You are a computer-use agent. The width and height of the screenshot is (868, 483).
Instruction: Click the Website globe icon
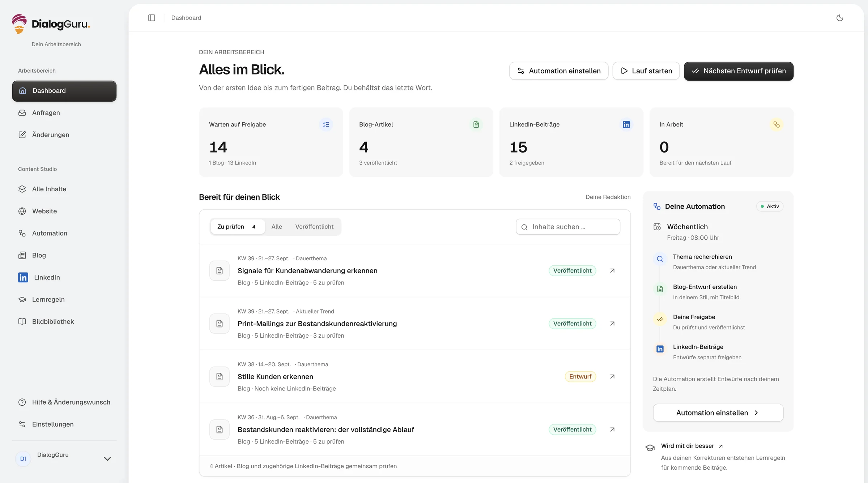22,211
